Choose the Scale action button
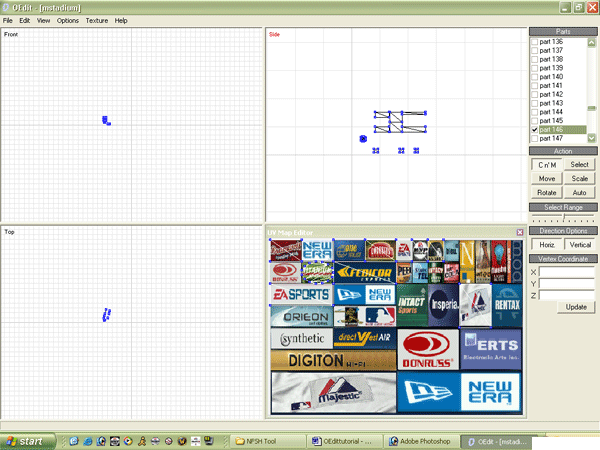 coord(579,179)
